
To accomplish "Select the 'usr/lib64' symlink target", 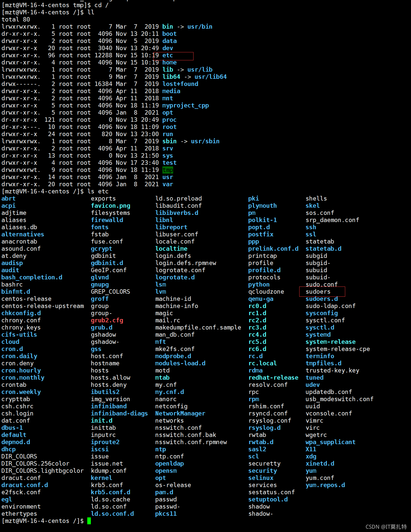I will tap(211, 77).
